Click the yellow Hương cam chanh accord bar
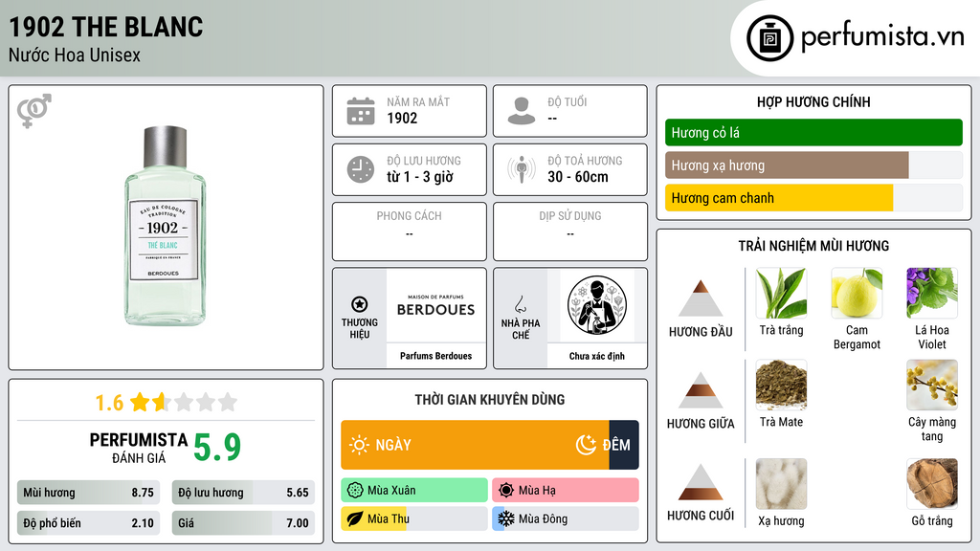This screenshot has height=551, width=980. click(779, 198)
